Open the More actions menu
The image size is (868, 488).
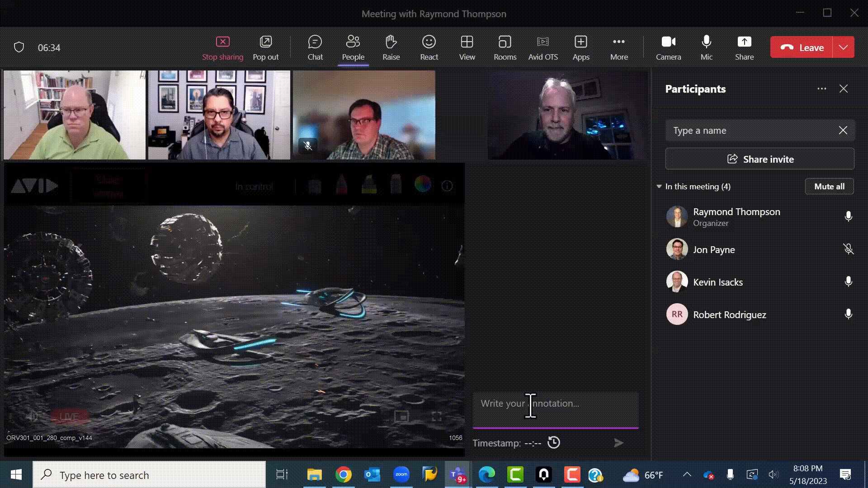(x=619, y=48)
